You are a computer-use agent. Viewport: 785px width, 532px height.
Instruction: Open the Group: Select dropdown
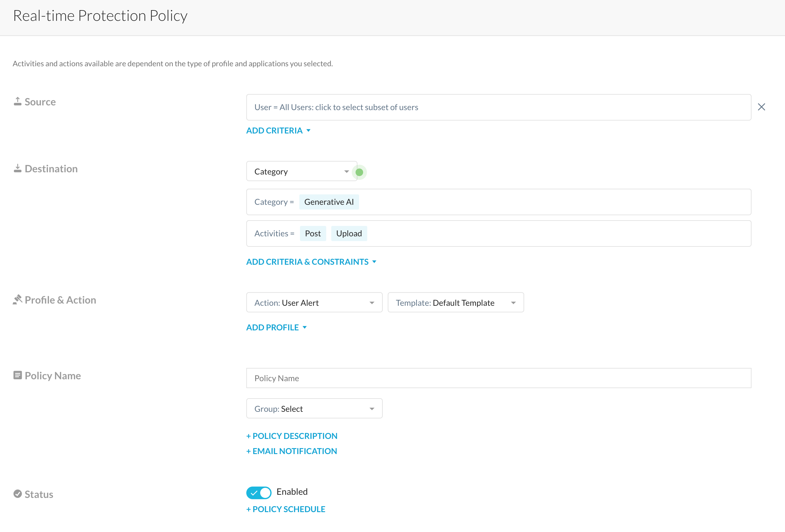click(314, 408)
